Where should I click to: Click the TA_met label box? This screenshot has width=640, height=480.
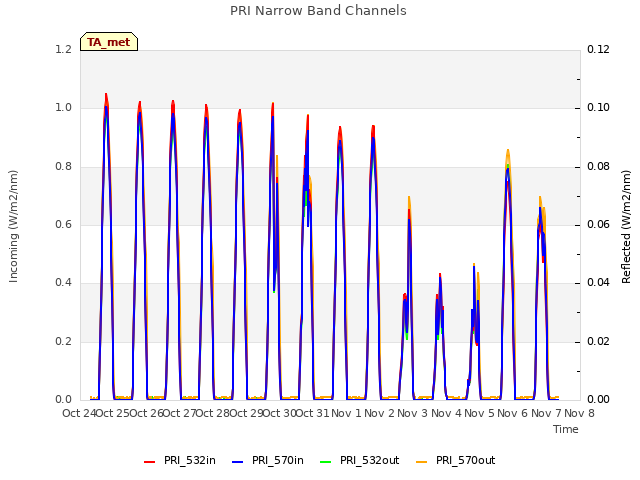tap(109, 42)
